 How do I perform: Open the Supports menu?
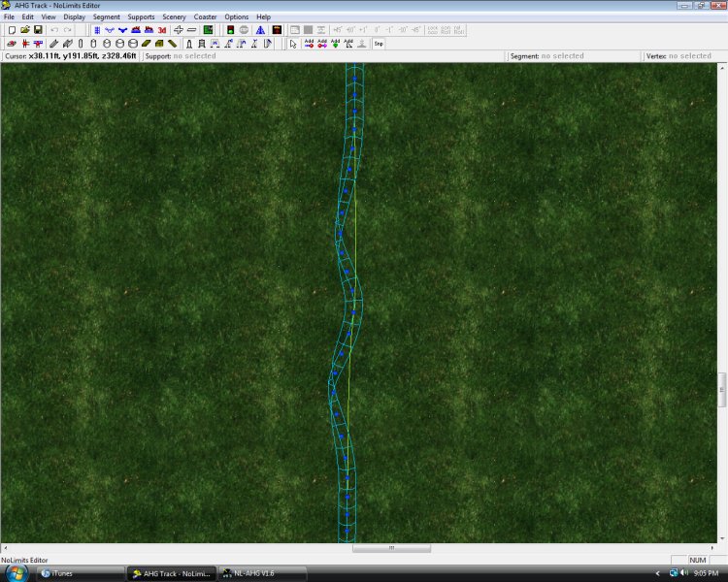tap(141, 16)
